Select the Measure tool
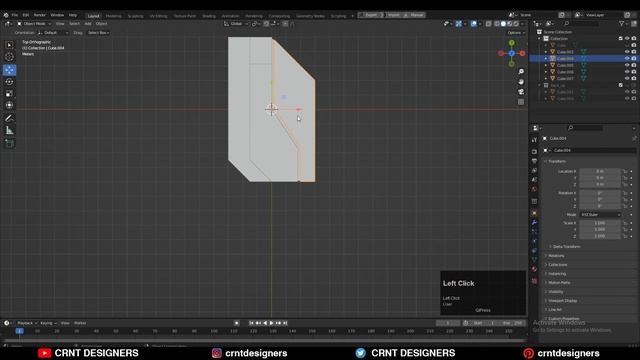Viewport: 640px width, 360px height. (x=9, y=131)
